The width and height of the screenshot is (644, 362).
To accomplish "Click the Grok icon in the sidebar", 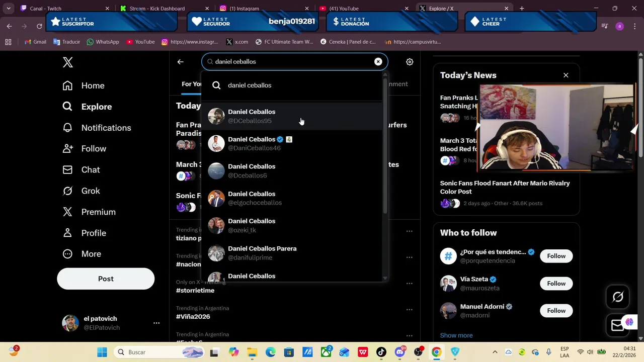I will [67, 191].
